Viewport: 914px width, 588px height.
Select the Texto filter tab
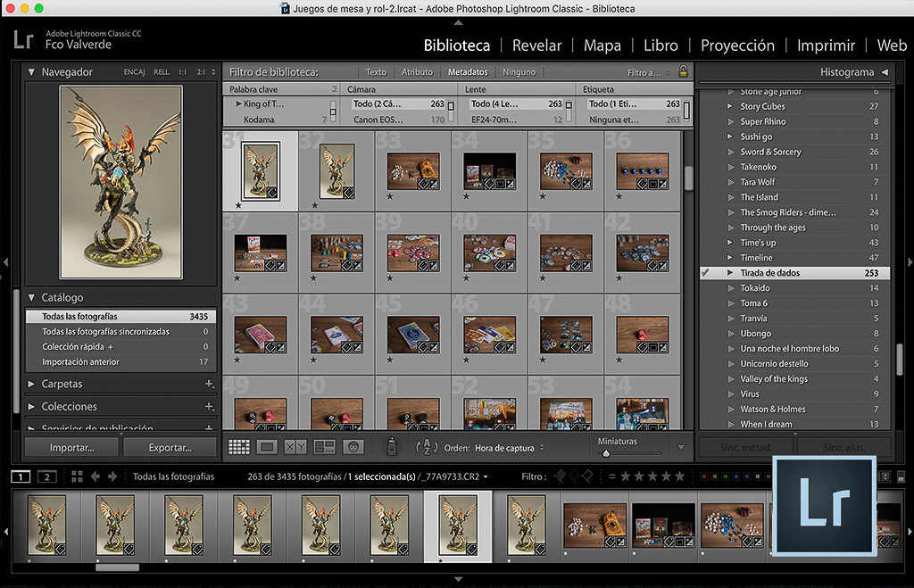click(x=376, y=72)
